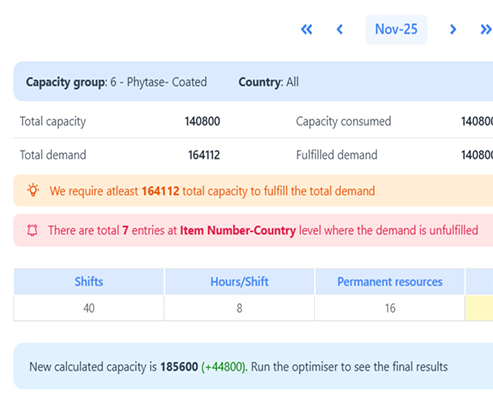This screenshot has width=493, height=401.
Task: Click the Total capacity label
Action: click(x=53, y=122)
